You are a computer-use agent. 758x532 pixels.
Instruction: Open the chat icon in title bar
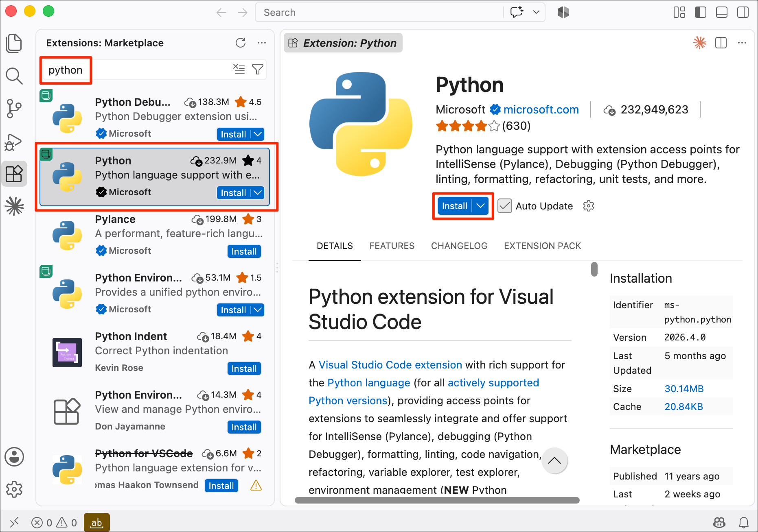(x=517, y=12)
